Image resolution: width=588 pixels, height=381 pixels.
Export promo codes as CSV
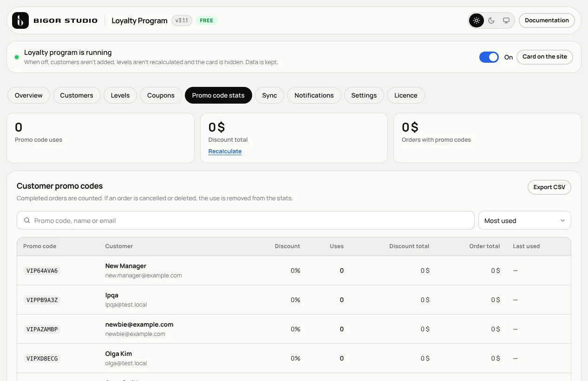549,187
